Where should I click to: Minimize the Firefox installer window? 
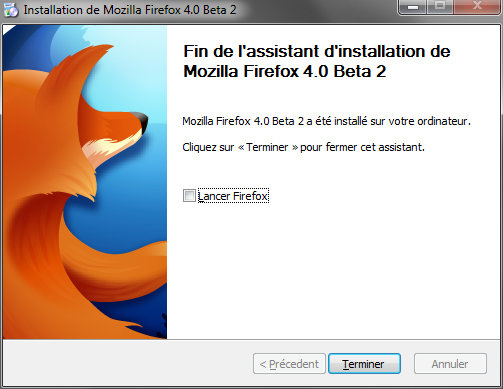(x=413, y=7)
